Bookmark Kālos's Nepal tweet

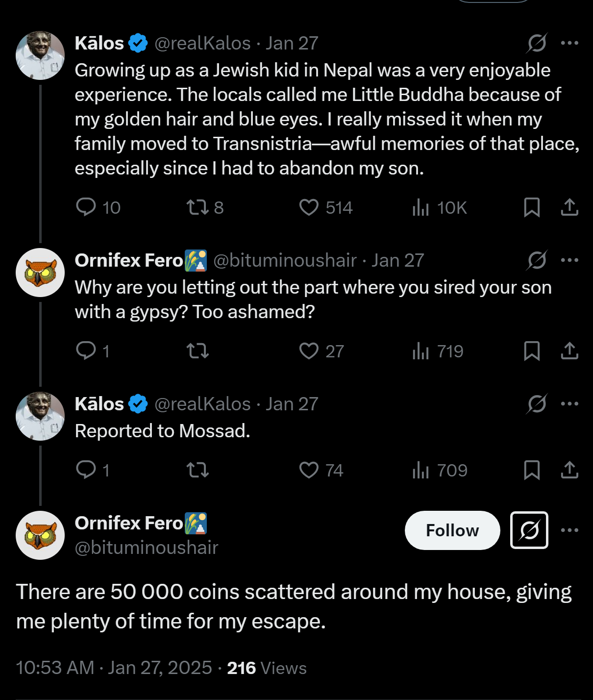click(x=532, y=207)
